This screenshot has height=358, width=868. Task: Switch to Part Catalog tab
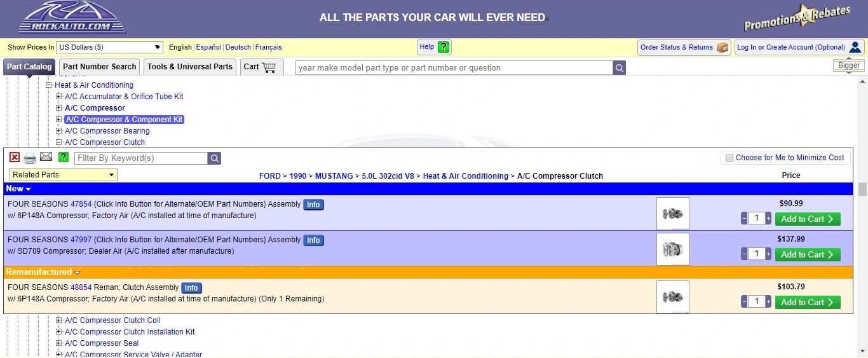(x=29, y=67)
